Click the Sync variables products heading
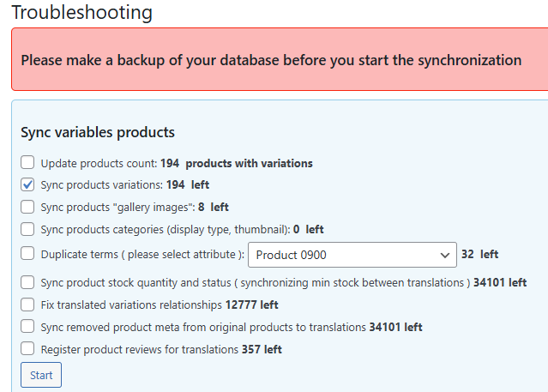The image size is (548, 392). [x=98, y=133]
